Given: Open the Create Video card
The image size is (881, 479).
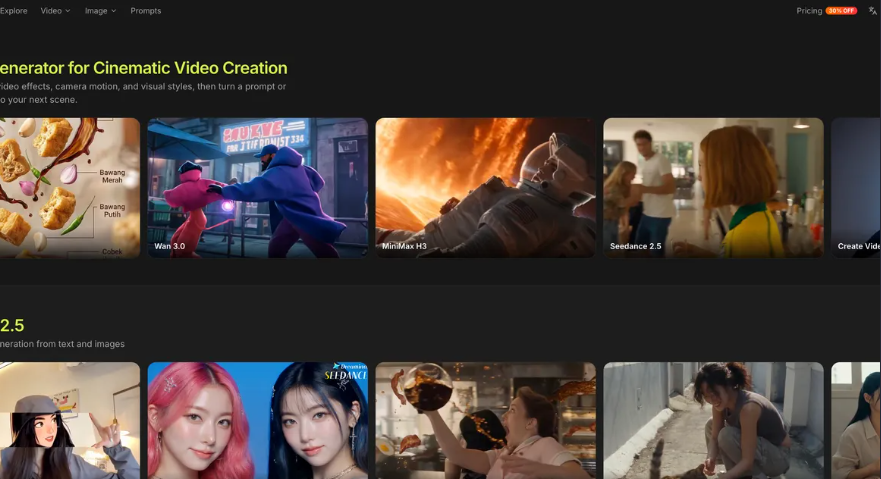Looking at the screenshot, I should 856,188.
